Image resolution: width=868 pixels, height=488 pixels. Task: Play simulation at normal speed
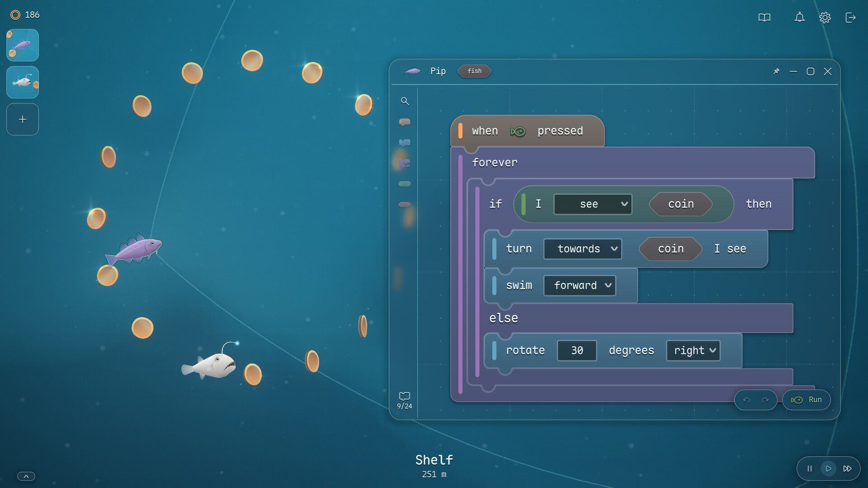828,469
